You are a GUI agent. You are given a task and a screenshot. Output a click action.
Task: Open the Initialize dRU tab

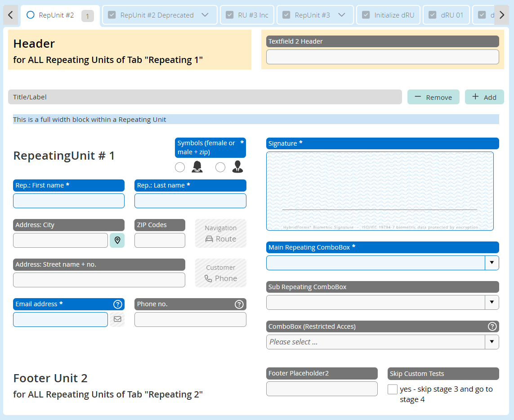(389, 15)
